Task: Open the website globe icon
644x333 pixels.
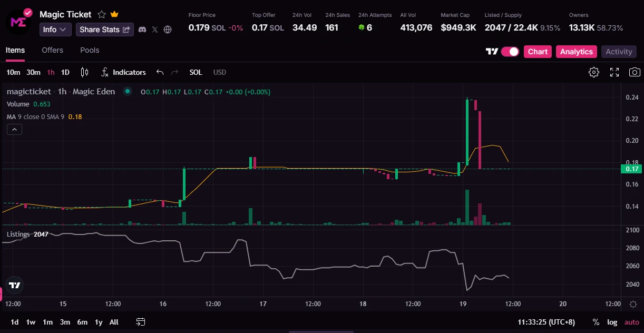Action: [168, 30]
